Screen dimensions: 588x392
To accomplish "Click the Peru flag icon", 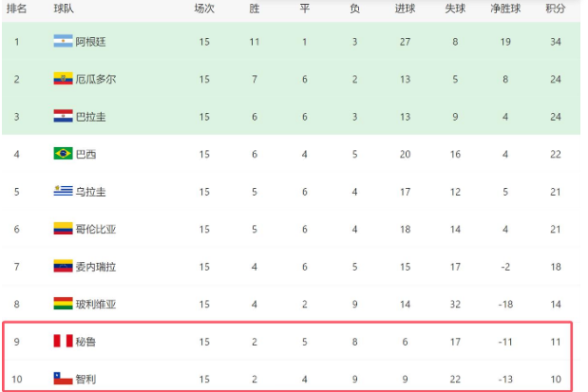I will point(63,341).
